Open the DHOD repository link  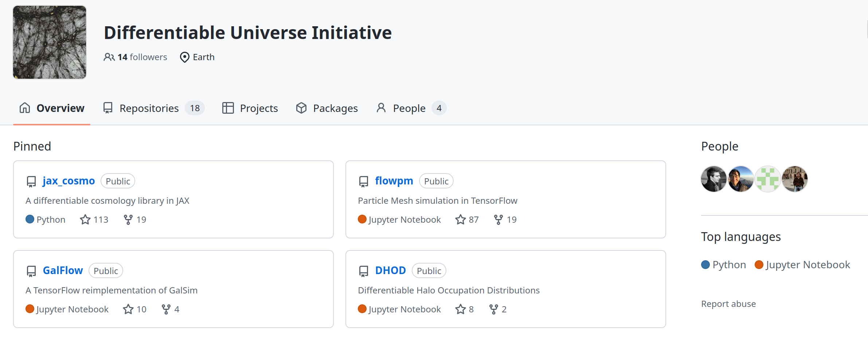(391, 270)
